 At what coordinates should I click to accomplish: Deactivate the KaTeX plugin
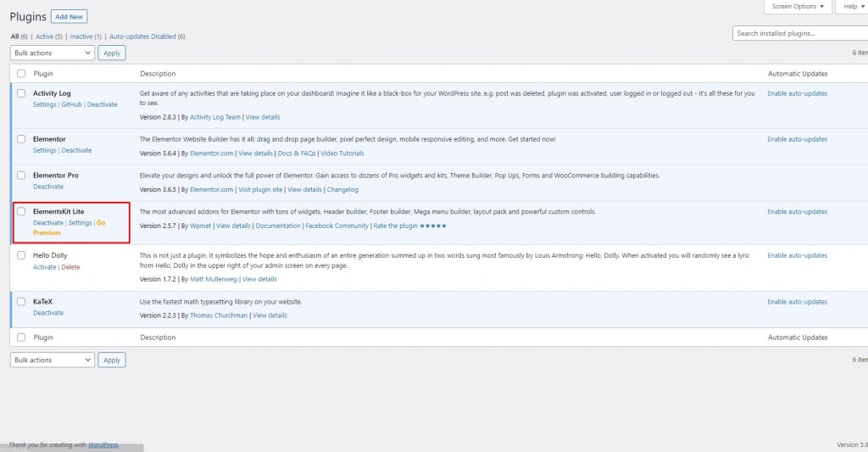[48, 313]
